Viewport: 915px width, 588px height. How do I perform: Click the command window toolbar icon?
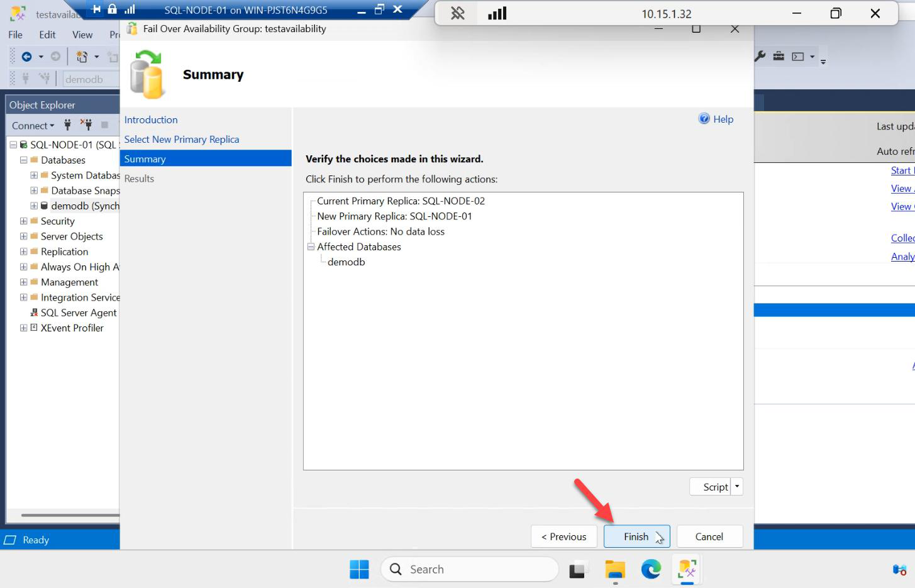point(798,57)
